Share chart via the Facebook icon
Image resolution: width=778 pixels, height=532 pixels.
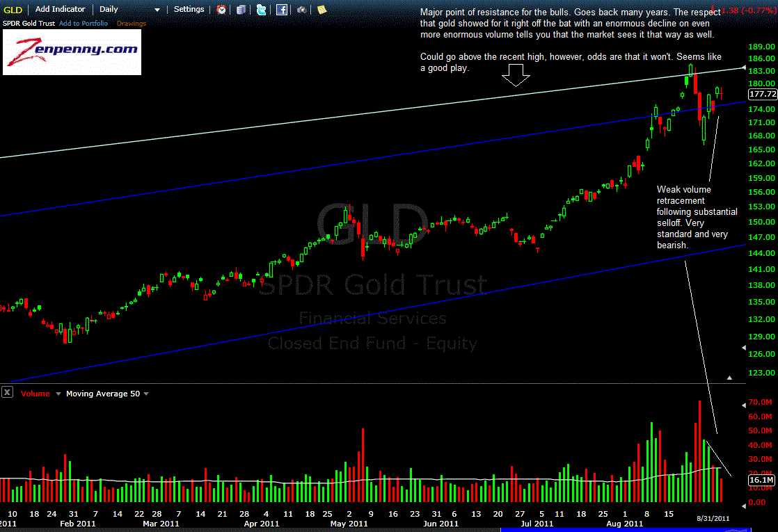click(x=282, y=10)
